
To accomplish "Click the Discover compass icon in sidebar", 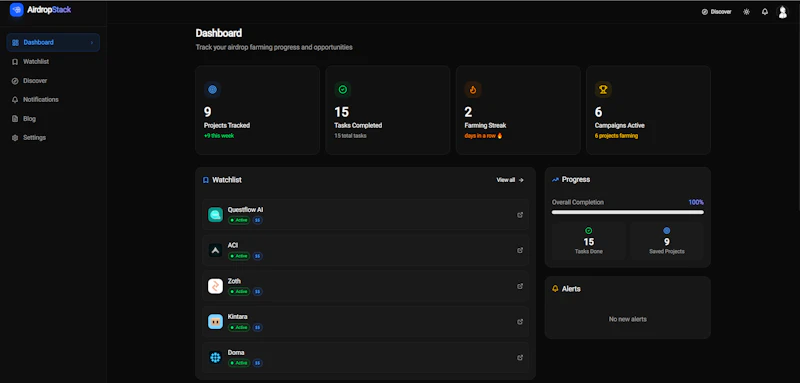I will point(15,81).
